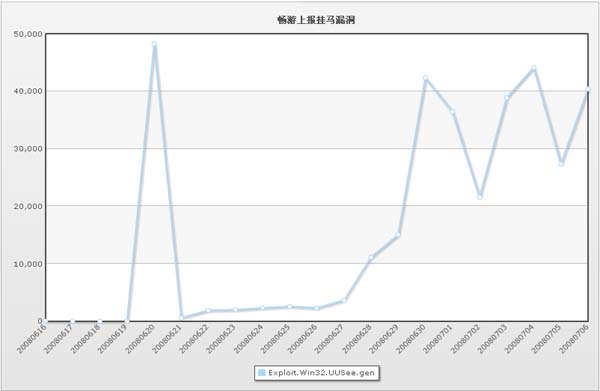Click the chart title text at top
The width and height of the screenshot is (600, 391).
coord(316,20)
